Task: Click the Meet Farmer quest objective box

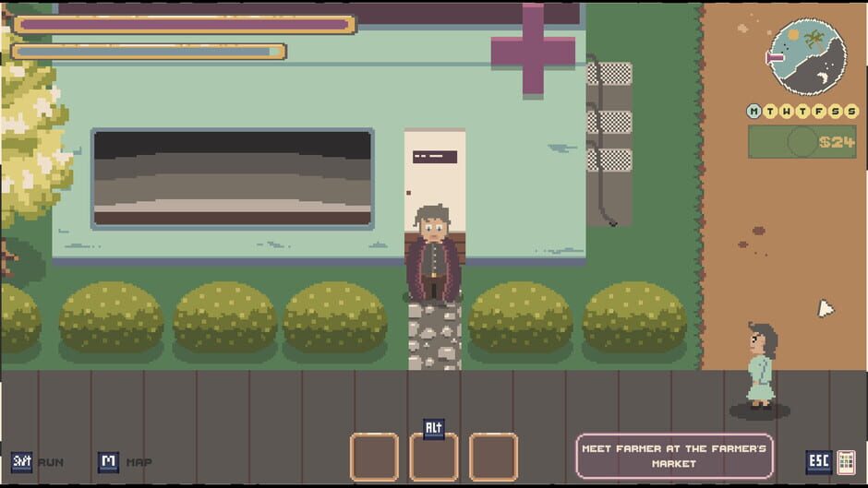Action: [x=674, y=456]
